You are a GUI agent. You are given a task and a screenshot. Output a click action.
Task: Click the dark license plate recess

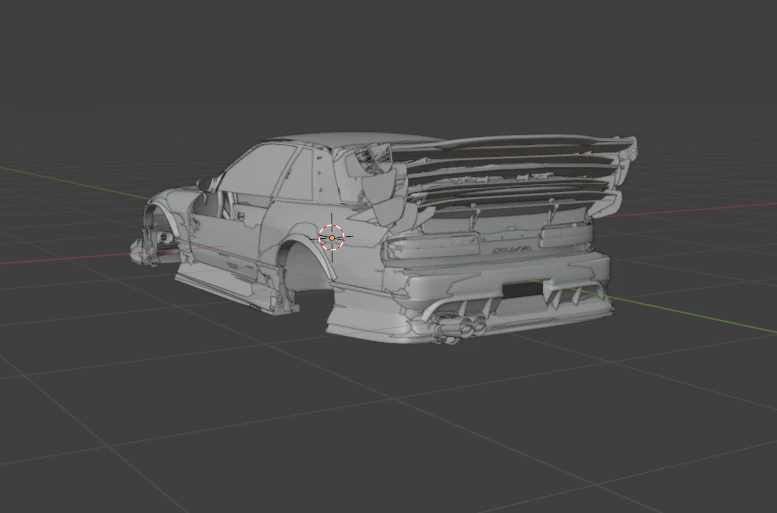522,290
